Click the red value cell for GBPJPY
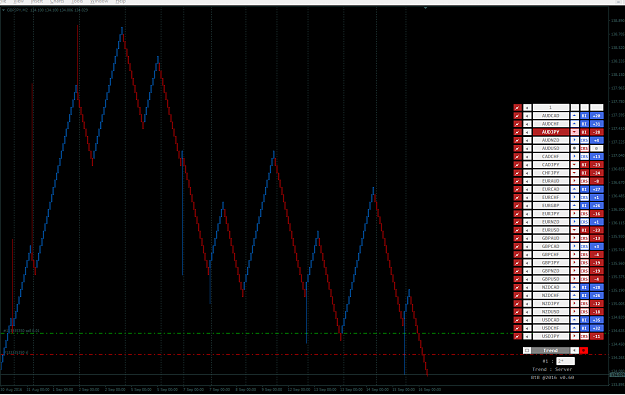 tap(597, 263)
